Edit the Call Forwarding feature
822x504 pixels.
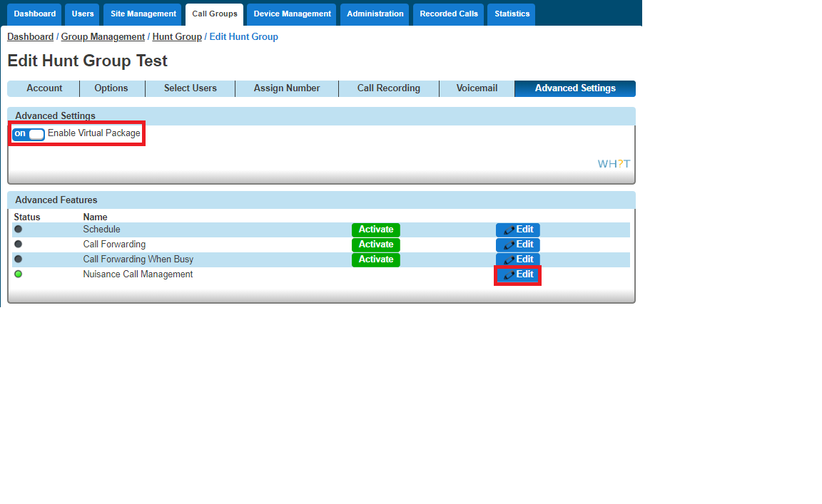point(518,245)
